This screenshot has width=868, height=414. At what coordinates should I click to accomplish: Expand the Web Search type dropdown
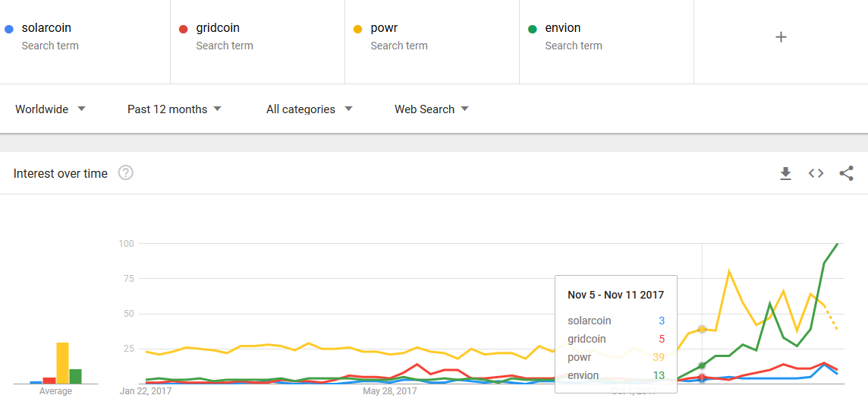[x=431, y=109]
